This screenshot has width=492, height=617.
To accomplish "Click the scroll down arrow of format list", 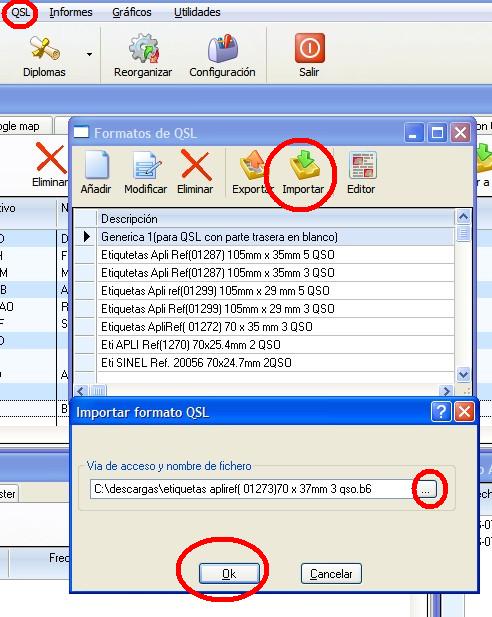I will [x=463, y=374].
